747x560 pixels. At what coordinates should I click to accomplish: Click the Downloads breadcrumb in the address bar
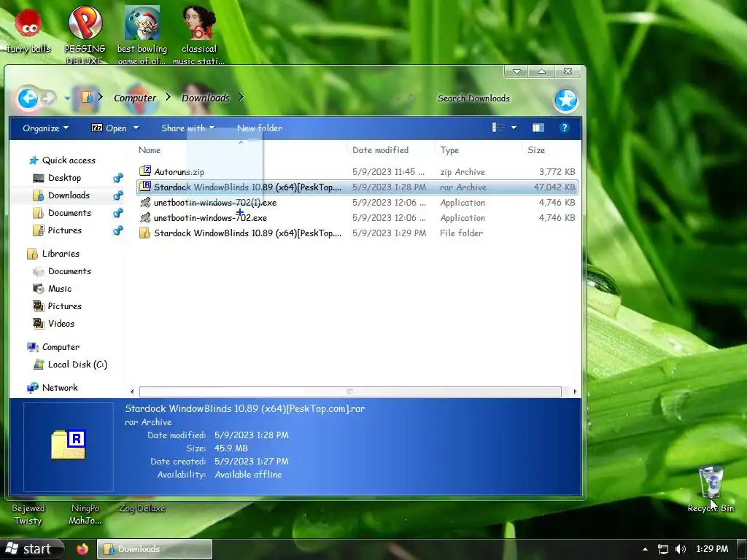(205, 98)
